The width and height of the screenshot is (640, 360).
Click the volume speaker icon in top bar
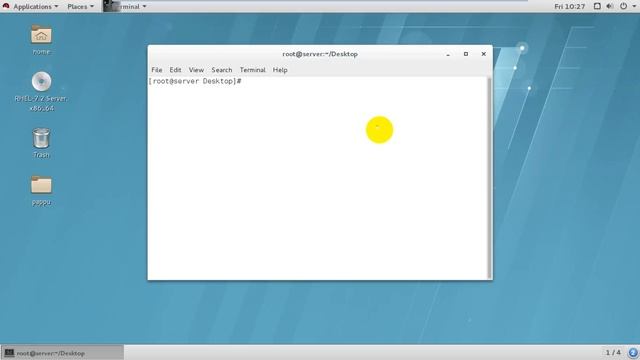click(x=610, y=6)
